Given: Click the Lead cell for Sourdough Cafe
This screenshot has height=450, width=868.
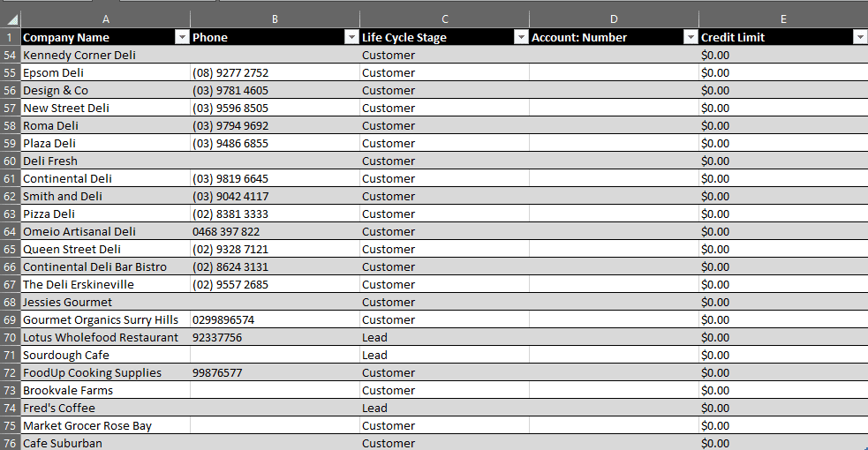Looking at the screenshot, I should (444, 355).
